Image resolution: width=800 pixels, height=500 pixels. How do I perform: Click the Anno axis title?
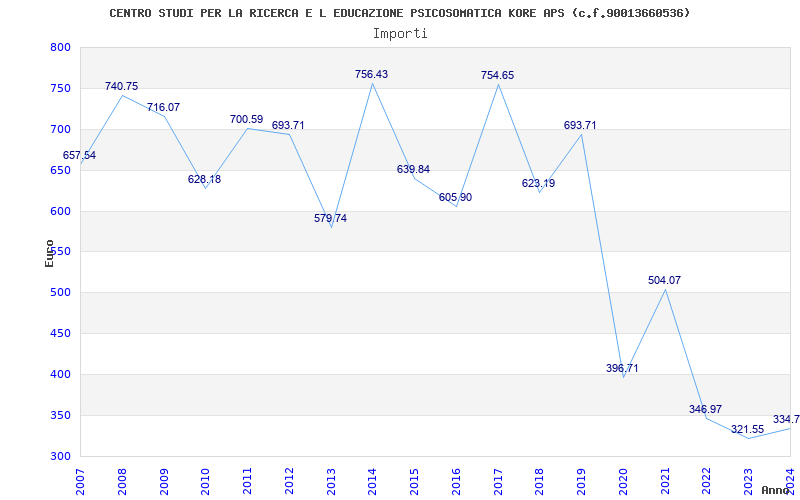[775, 490]
